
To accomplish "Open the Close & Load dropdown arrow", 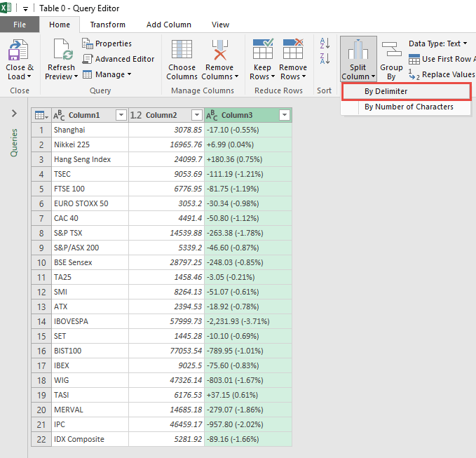I will click(29, 76).
